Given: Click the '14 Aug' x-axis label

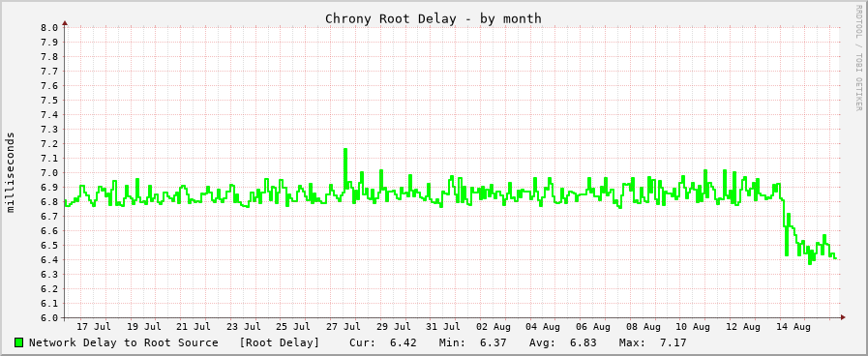Looking at the screenshot, I should click(793, 327).
